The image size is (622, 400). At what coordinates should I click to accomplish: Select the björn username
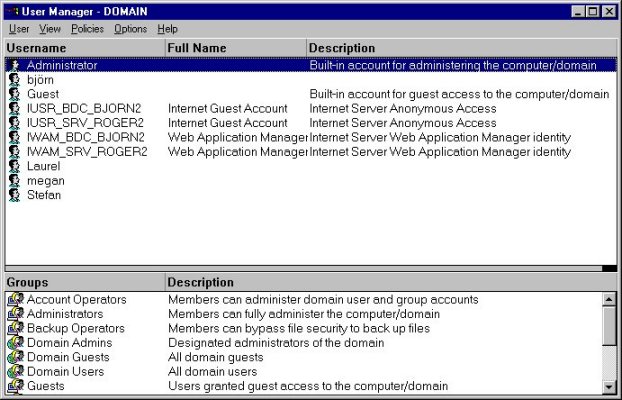click(x=40, y=80)
